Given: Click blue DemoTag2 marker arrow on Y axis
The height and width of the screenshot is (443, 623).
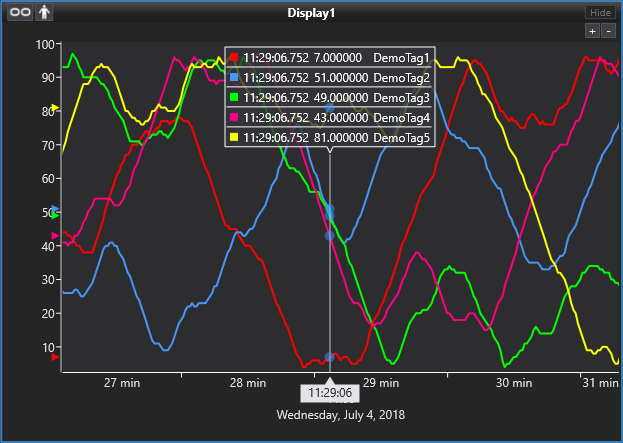Looking at the screenshot, I should point(56,209).
